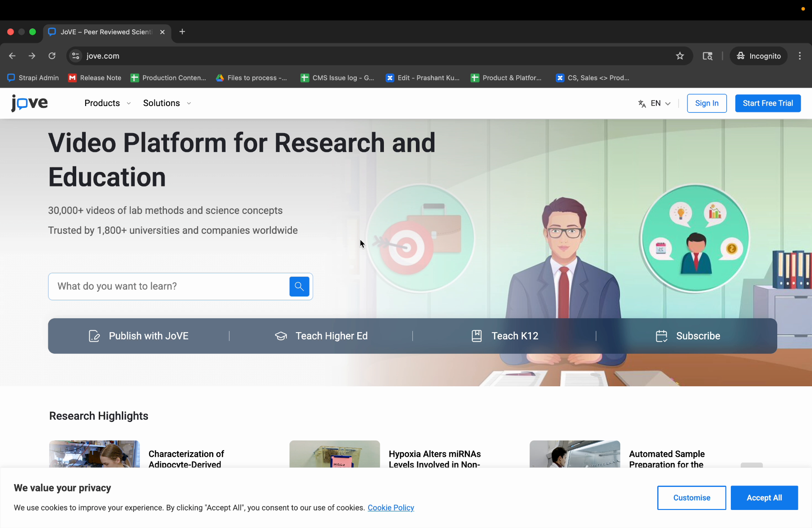
Task: Click the JoVE logo to go home
Action: pyautogui.click(x=29, y=103)
